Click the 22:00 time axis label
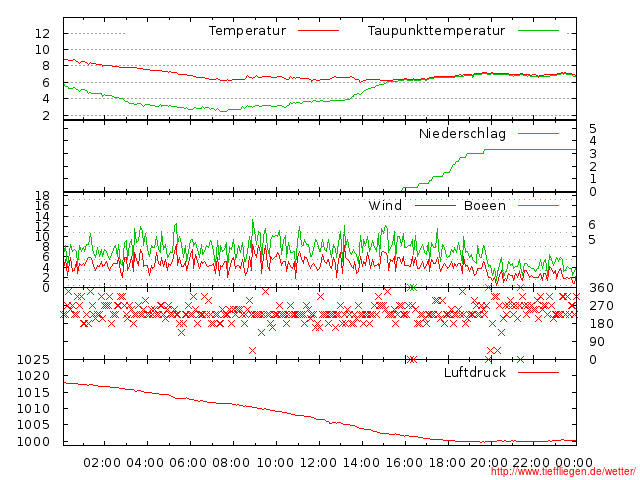Image resolution: width=640 pixels, height=480 pixels. pyautogui.click(x=531, y=463)
